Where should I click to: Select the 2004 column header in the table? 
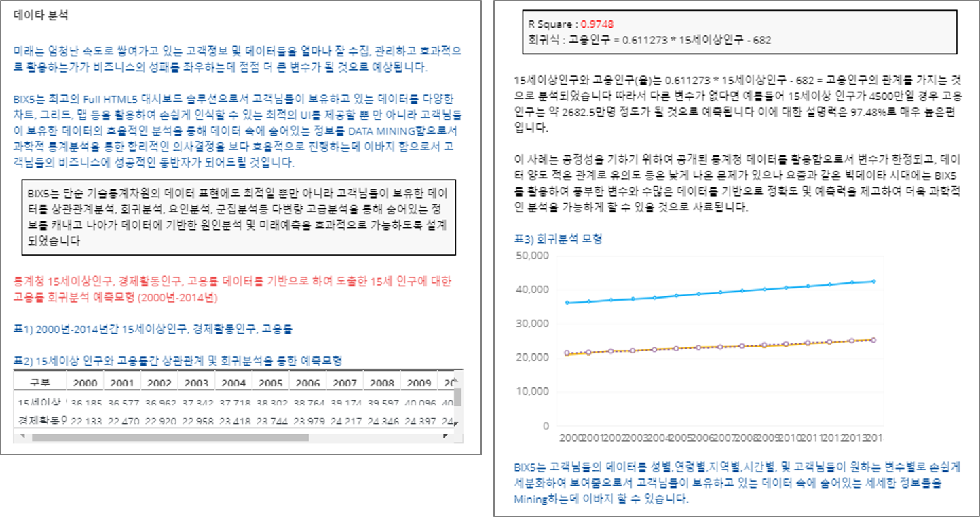tap(233, 381)
